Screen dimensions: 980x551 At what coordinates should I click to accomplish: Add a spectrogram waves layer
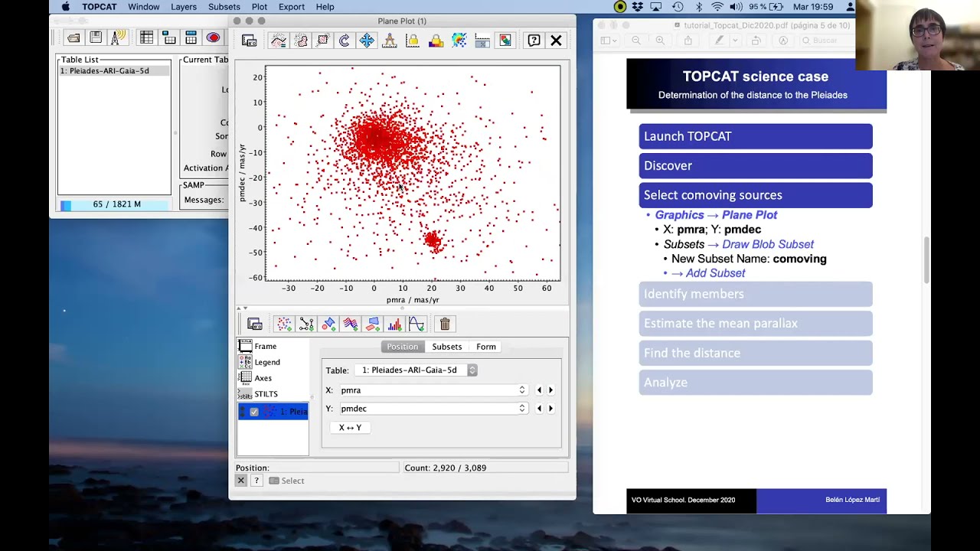(x=350, y=324)
